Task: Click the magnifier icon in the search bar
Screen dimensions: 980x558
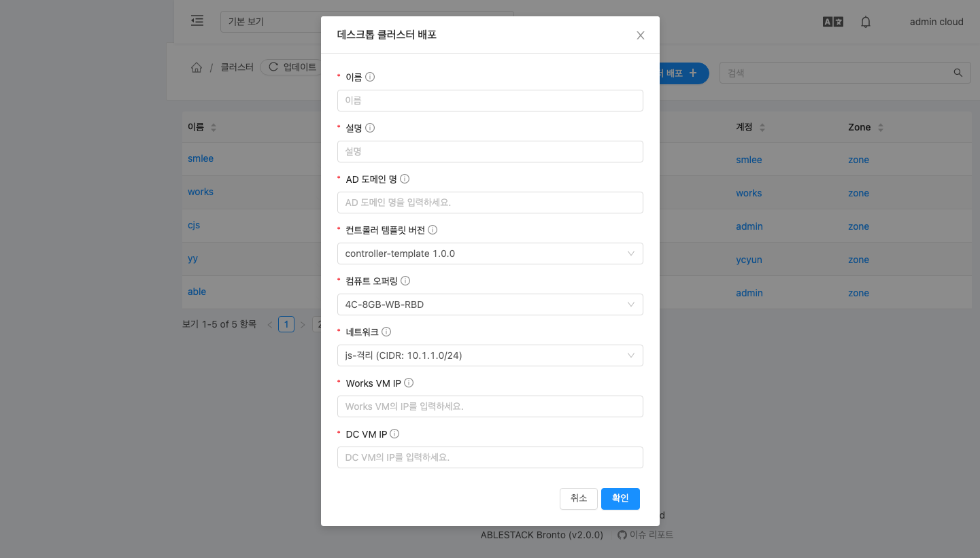Action: (x=958, y=73)
